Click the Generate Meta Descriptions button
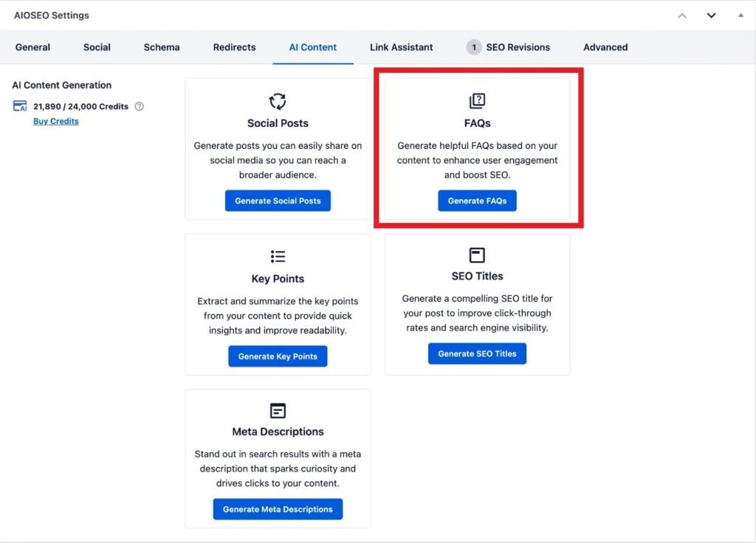The image size is (756, 543). tap(278, 509)
